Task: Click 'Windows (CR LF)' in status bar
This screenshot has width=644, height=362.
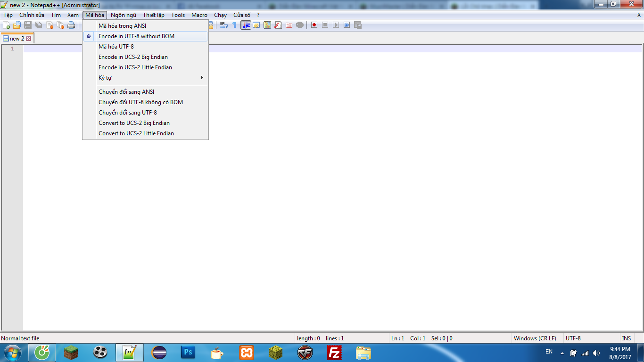Action: pyautogui.click(x=535, y=338)
